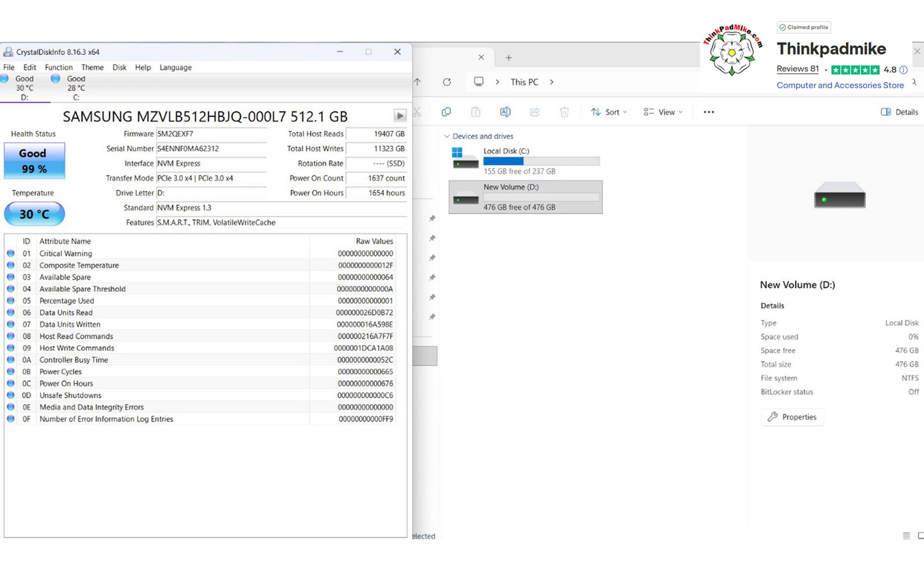This screenshot has width=924, height=581.
Task: Open the Help menu in CrystalDiskInfo
Action: pos(143,67)
